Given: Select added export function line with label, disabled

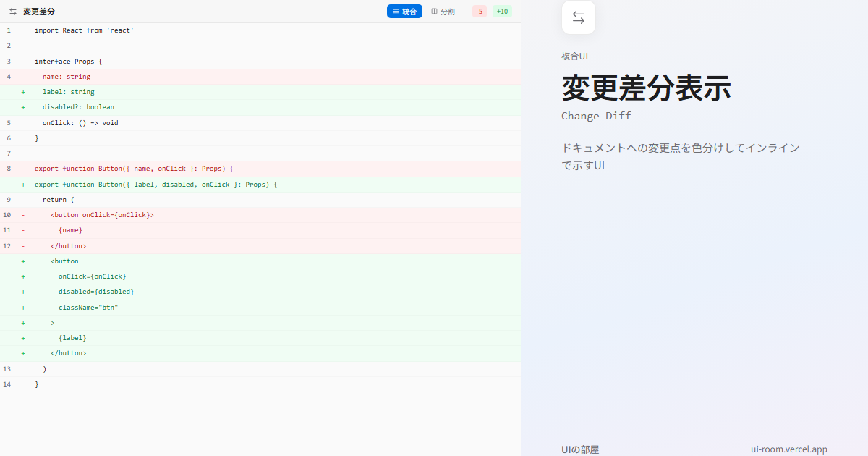Looking at the screenshot, I should 260,185.
